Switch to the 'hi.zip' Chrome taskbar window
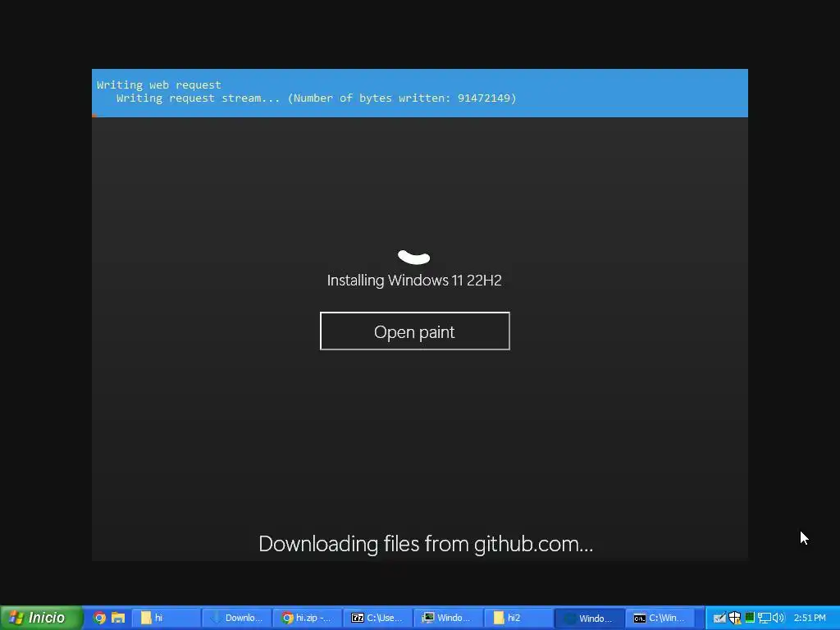Image resolution: width=840 pixels, height=630 pixels. tap(308, 618)
